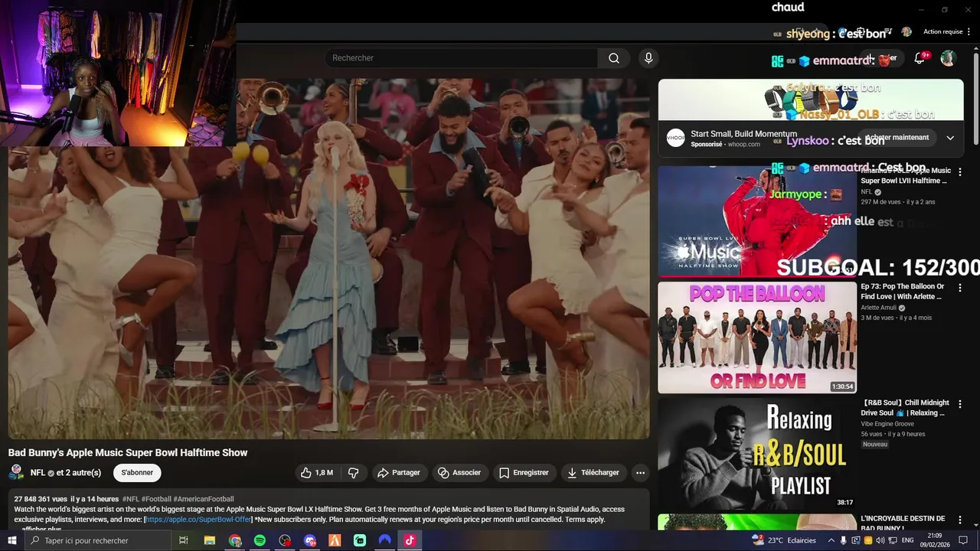Open the YouTube account avatar menu

click(x=948, y=58)
